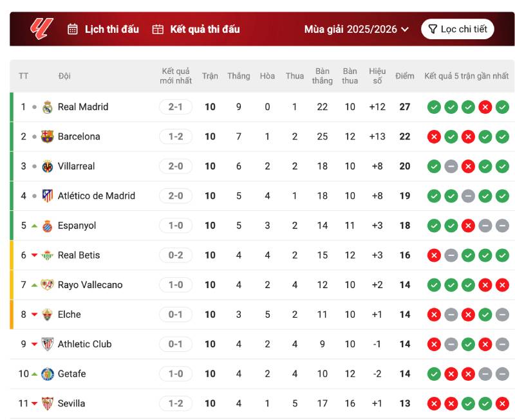The image size is (515, 420).
Task: Click the Điểm column header
Action: click(405, 76)
